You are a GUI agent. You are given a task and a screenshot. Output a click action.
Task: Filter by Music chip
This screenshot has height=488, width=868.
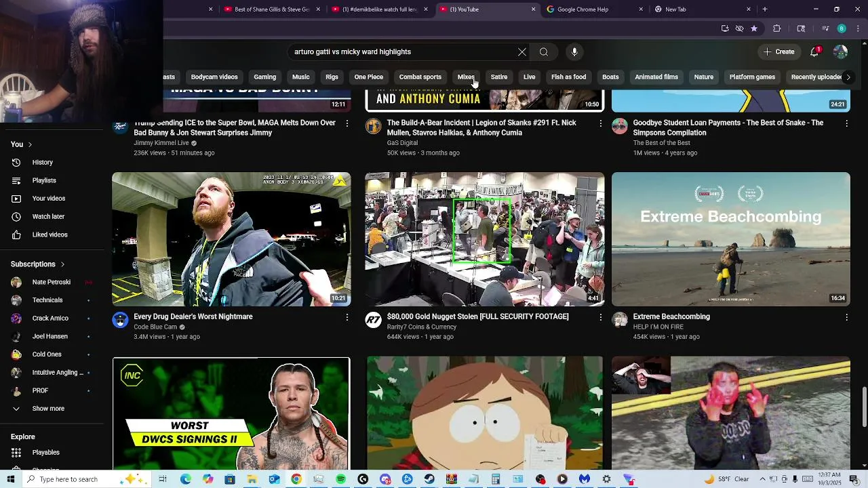click(x=300, y=77)
